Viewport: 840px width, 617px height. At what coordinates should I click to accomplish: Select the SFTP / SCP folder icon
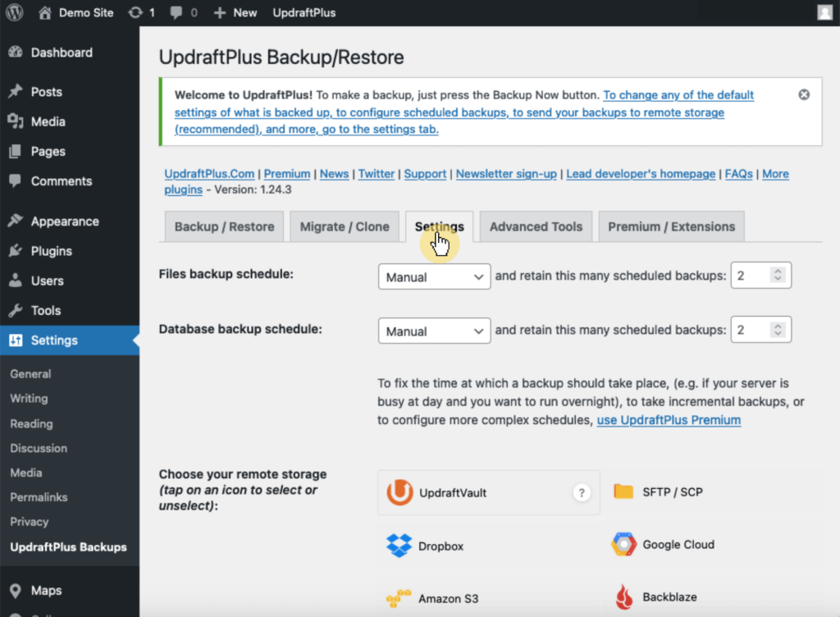pos(623,491)
